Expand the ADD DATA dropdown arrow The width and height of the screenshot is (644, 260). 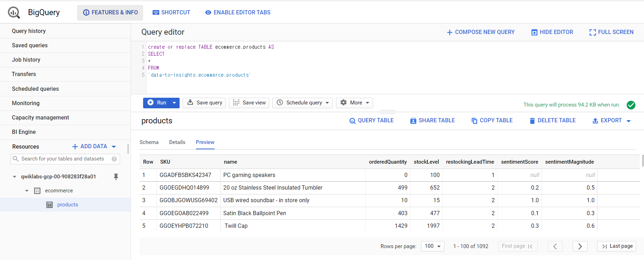pos(114,147)
